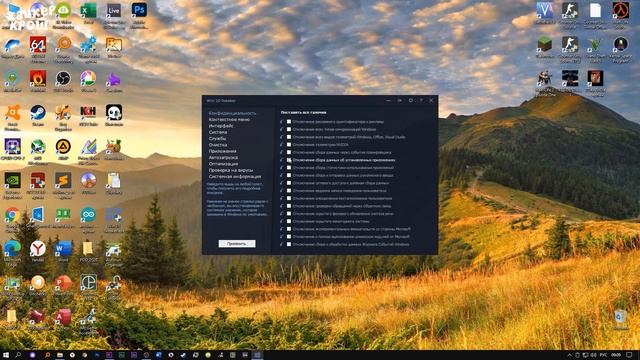Open the OBS Studio desktop shortcut

(63, 78)
